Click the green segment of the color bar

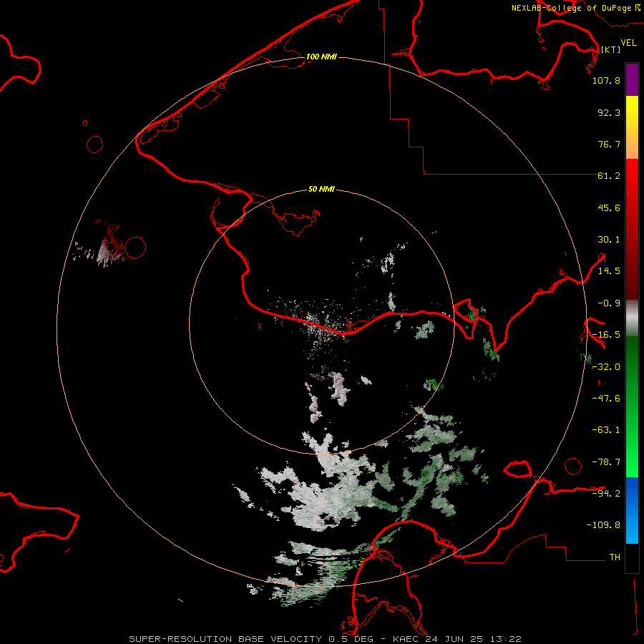click(632, 406)
